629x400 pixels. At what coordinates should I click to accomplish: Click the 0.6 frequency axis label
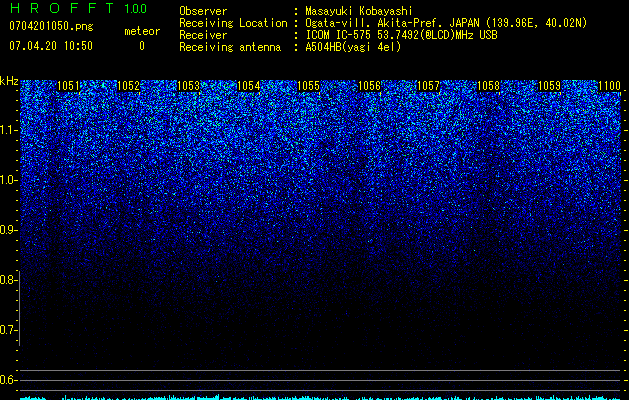pyautogui.click(x=8, y=380)
